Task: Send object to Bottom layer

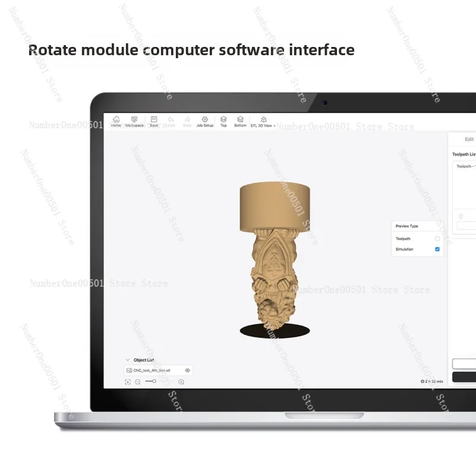Action: point(240,121)
